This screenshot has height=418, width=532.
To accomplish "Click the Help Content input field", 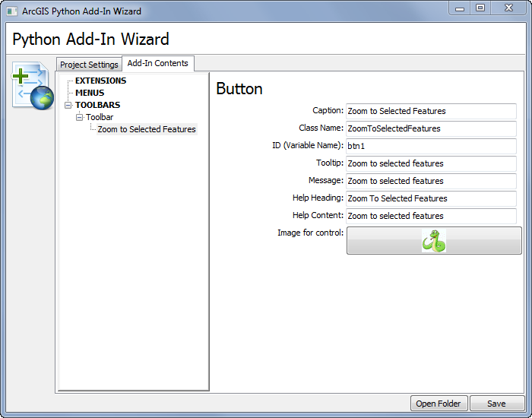I will (431, 216).
